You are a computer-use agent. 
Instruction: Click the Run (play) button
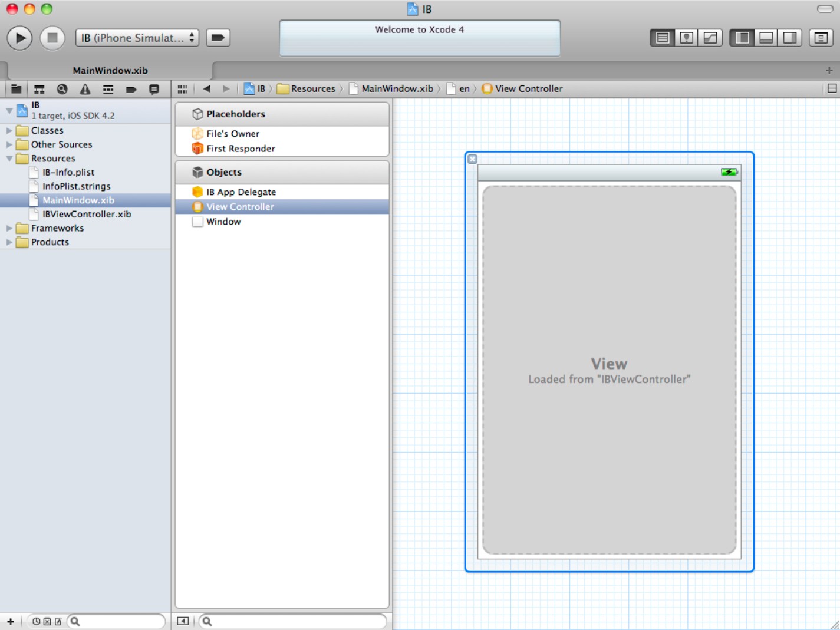tap(19, 38)
